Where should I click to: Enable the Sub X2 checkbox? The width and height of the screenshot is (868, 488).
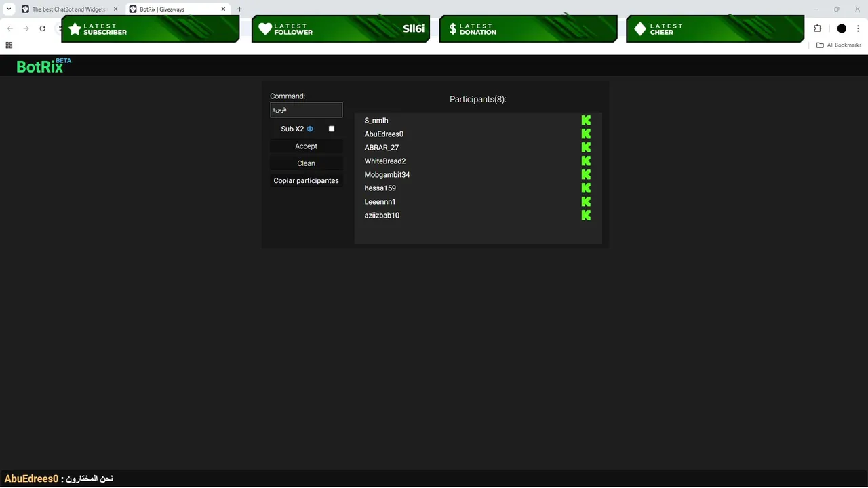(x=332, y=129)
